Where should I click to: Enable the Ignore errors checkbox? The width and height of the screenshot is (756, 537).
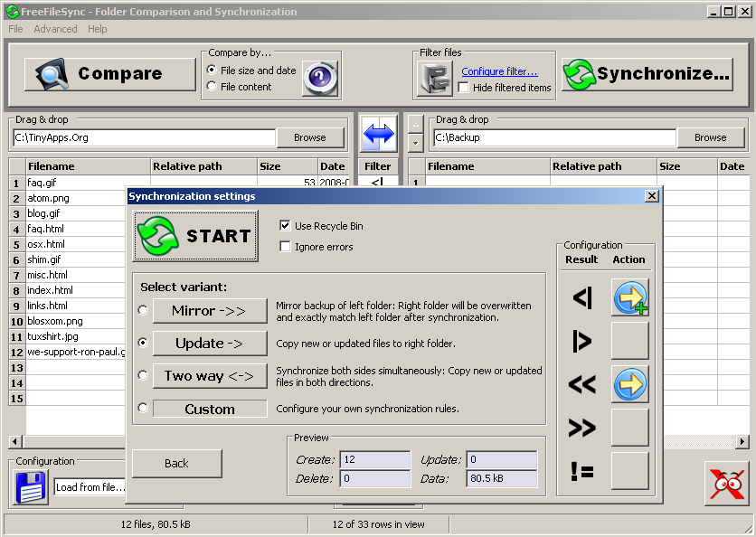tap(286, 247)
